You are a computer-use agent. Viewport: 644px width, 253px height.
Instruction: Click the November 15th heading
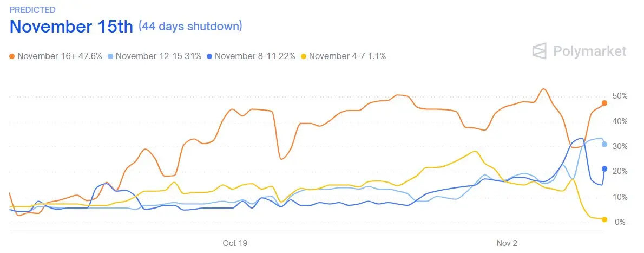tap(71, 27)
